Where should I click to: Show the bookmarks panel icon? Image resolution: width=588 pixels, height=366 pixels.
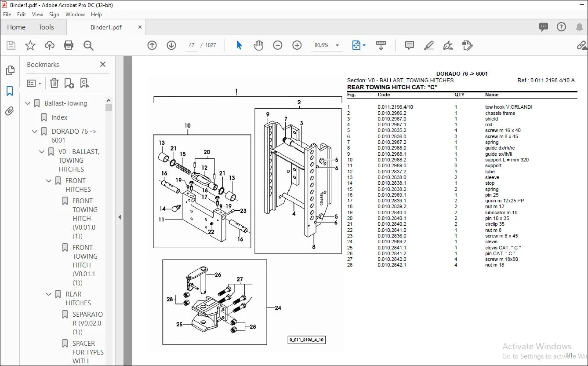pos(10,91)
